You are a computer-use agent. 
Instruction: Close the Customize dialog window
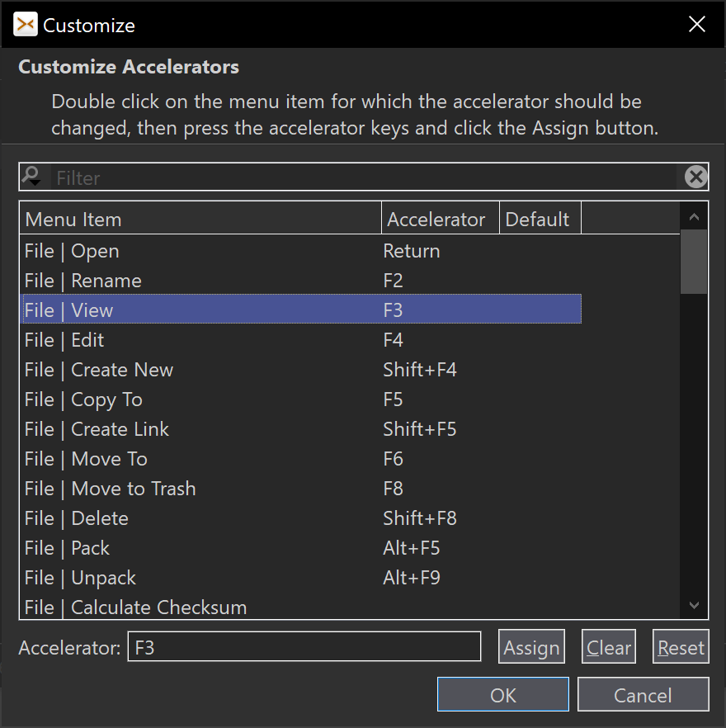(x=697, y=25)
